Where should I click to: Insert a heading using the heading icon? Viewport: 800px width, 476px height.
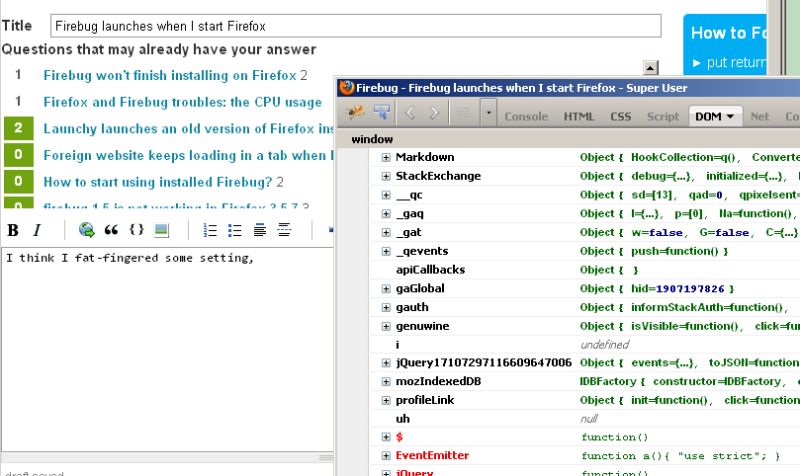click(x=260, y=231)
